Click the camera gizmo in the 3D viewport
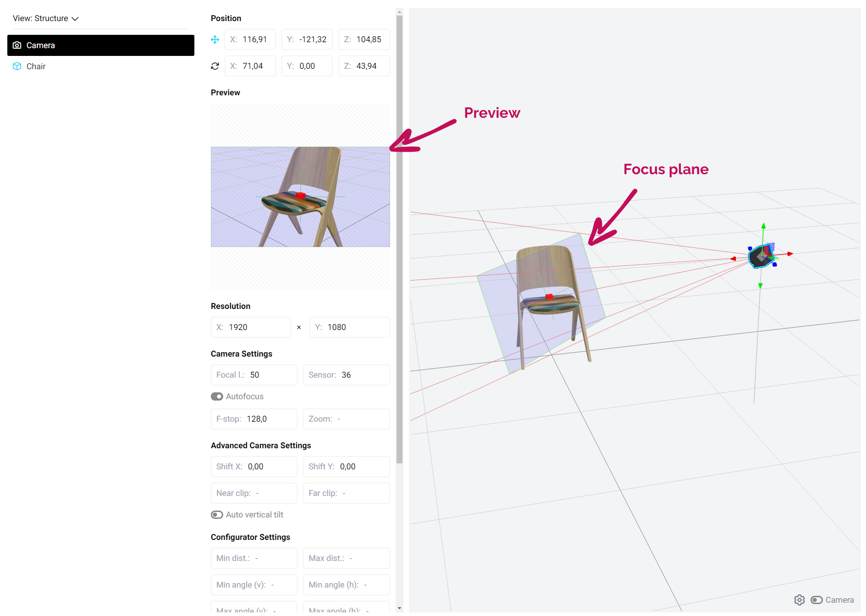866x616 pixels. [760, 257]
